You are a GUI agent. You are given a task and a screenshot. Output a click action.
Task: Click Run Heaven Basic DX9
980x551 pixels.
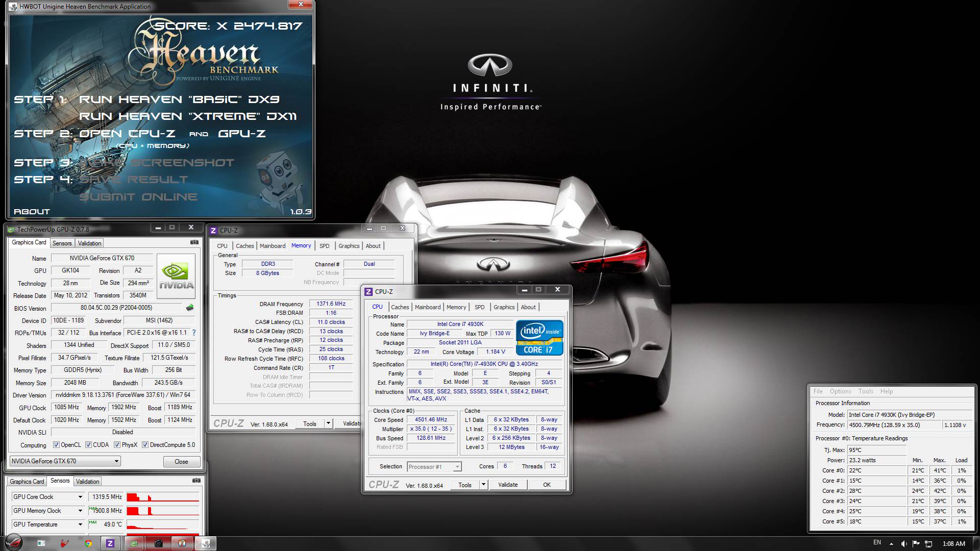coord(179,99)
